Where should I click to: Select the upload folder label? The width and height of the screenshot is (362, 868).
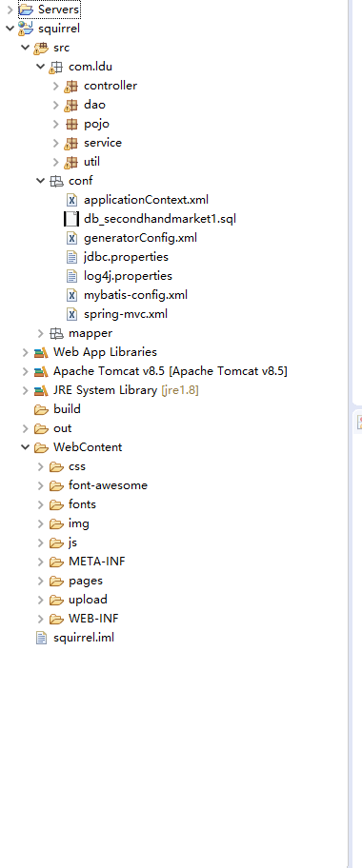pos(89,600)
